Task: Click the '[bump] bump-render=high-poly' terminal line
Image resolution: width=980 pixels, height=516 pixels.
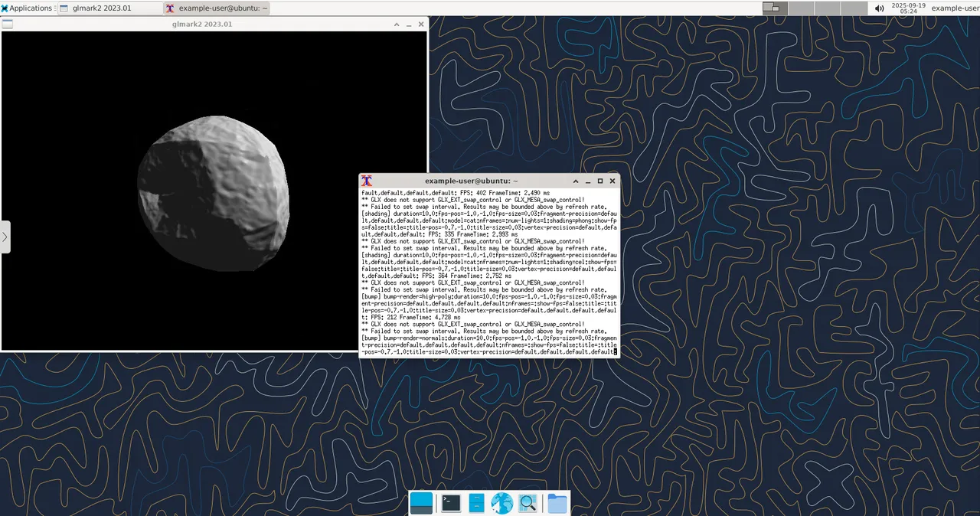Action: pyautogui.click(x=488, y=296)
